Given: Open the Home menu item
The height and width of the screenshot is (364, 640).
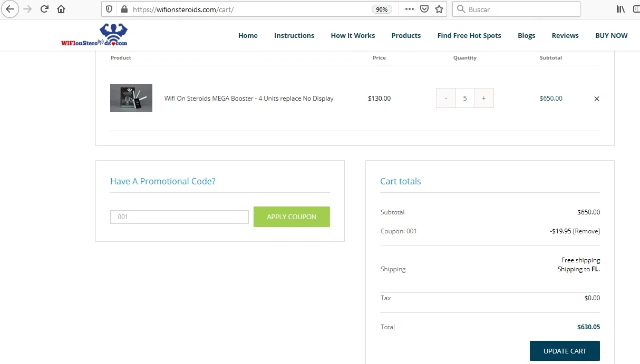Looking at the screenshot, I should [x=248, y=35].
